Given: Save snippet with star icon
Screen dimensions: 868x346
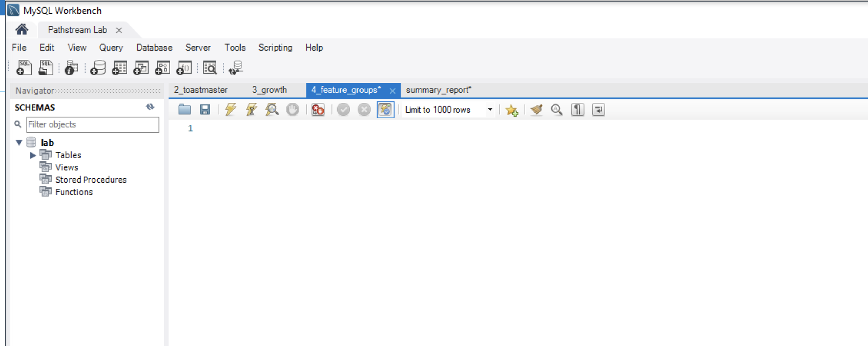Looking at the screenshot, I should click(511, 110).
